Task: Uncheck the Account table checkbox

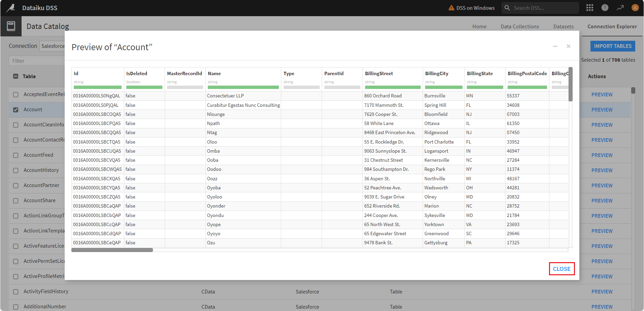Action: (x=15, y=110)
